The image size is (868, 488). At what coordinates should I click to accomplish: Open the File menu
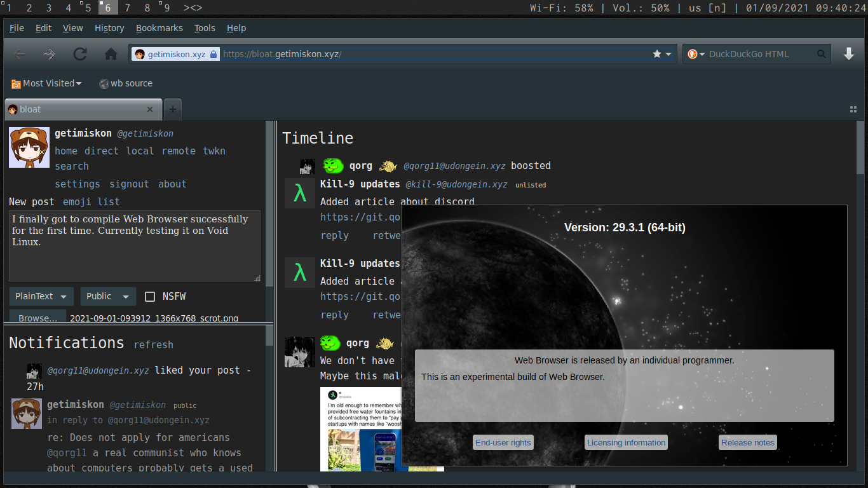17,28
